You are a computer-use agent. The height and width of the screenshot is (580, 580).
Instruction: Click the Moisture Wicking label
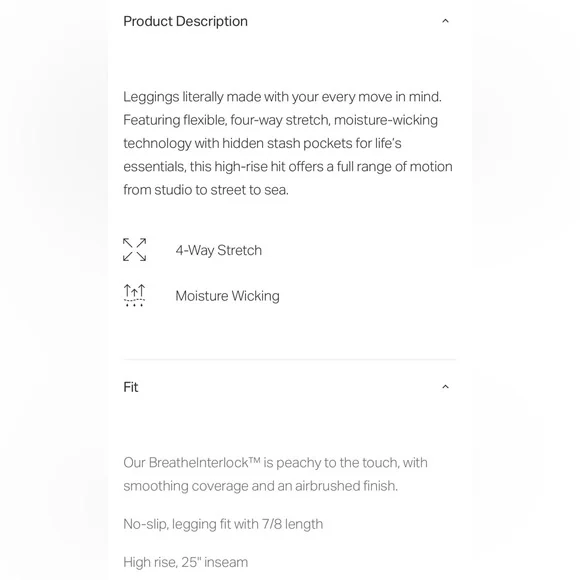point(227,296)
